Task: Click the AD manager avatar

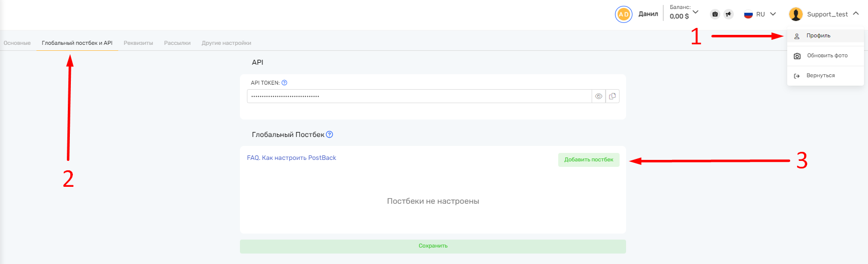Action: 624,14
